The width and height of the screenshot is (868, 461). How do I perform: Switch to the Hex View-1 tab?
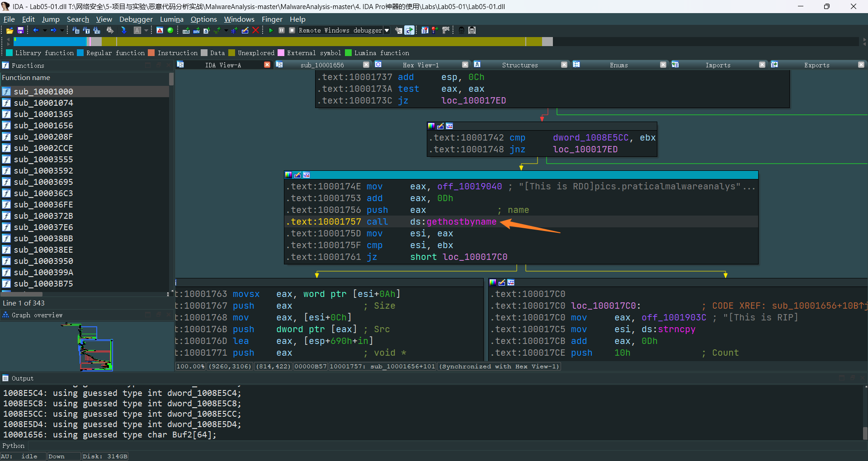tap(421, 65)
